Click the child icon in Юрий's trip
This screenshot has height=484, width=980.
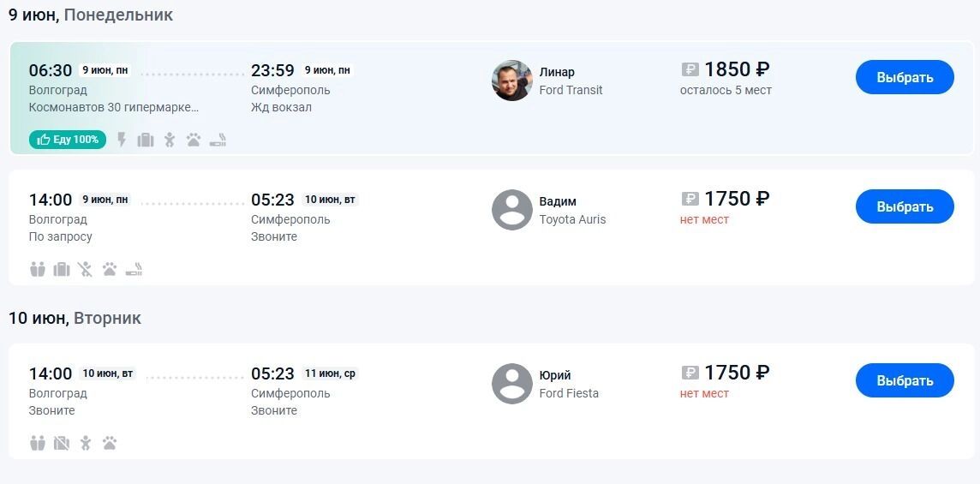[x=85, y=443]
